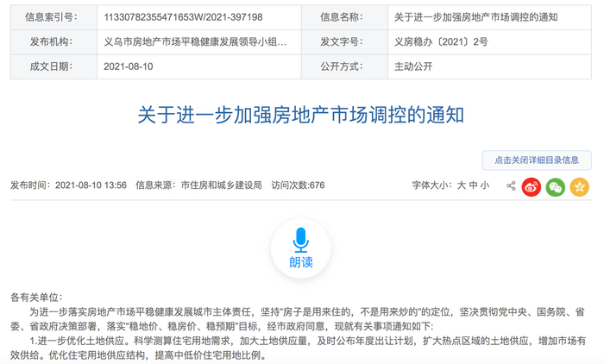Viewport: 604px width, 364px height.
Task: Set font size to 小
Action: pos(485,185)
